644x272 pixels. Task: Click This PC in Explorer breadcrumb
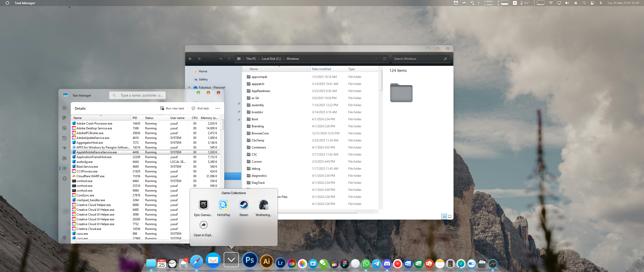point(251,59)
